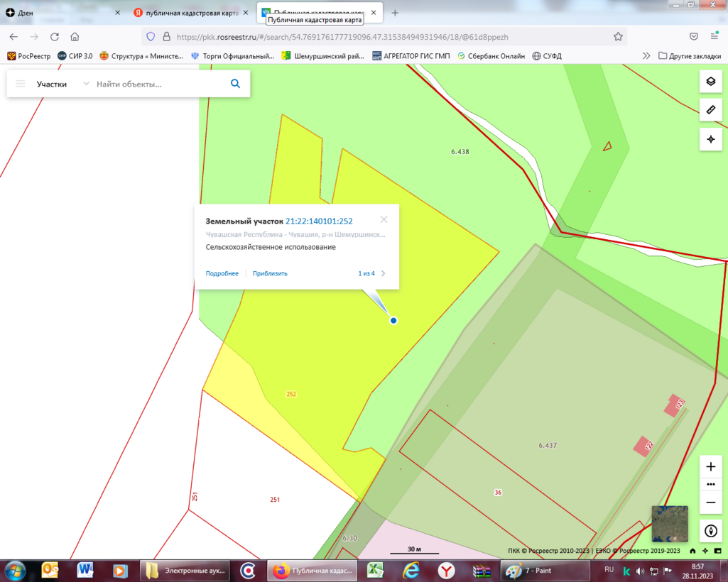This screenshot has width=728, height=582.
Task: Open the map layers panel
Action: 710,81
